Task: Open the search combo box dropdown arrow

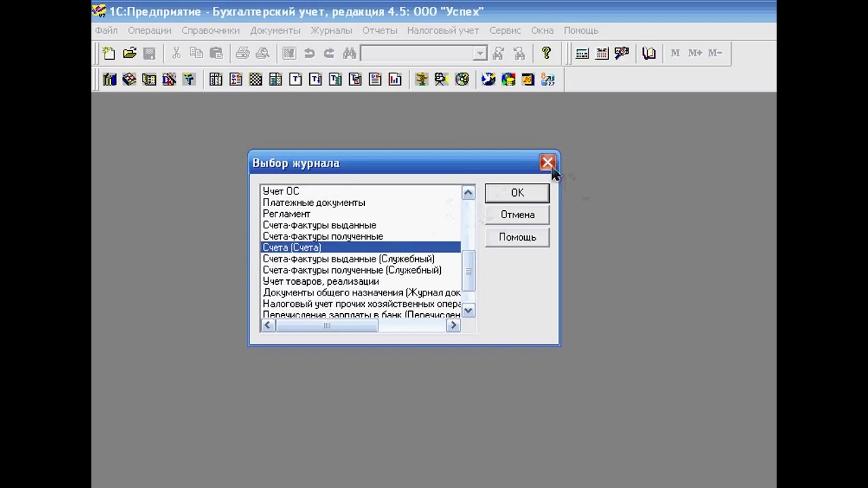Action: tap(480, 53)
